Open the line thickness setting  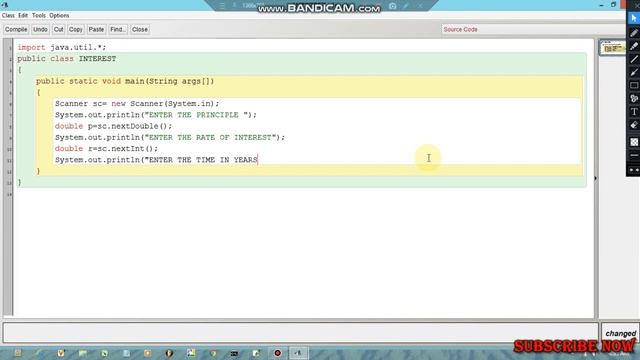click(x=634, y=156)
